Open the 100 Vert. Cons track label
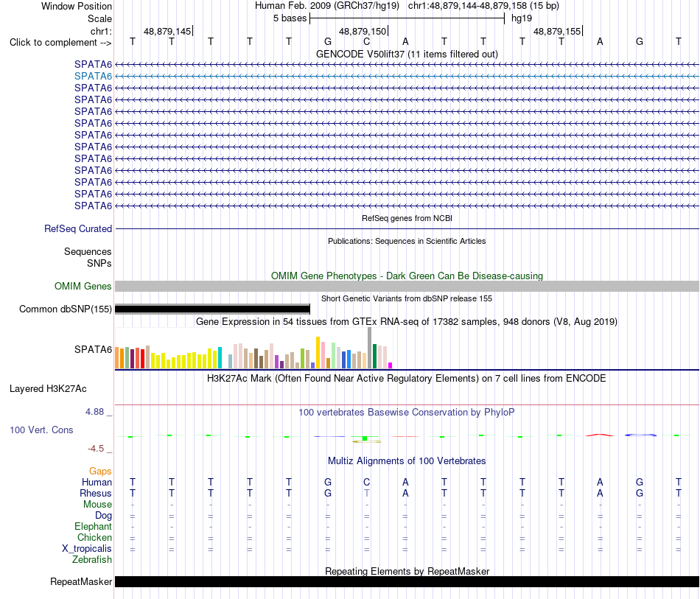 coord(41,430)
